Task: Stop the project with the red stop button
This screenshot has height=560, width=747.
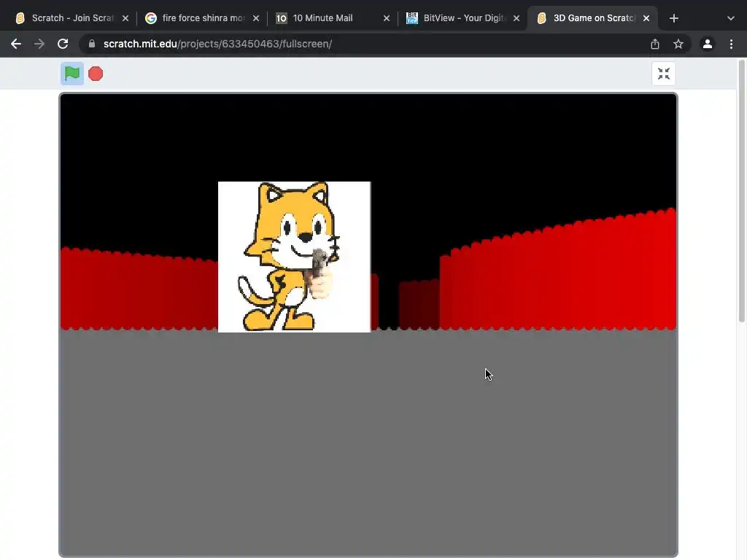Action: point(96,74)
